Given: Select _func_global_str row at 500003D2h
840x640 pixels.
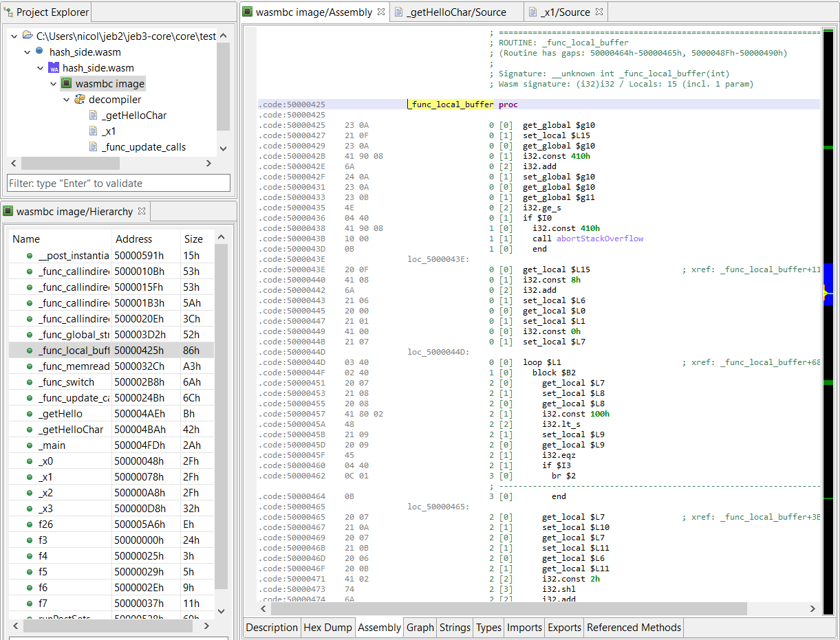Looking at the screenshot, I should [111, 334].
